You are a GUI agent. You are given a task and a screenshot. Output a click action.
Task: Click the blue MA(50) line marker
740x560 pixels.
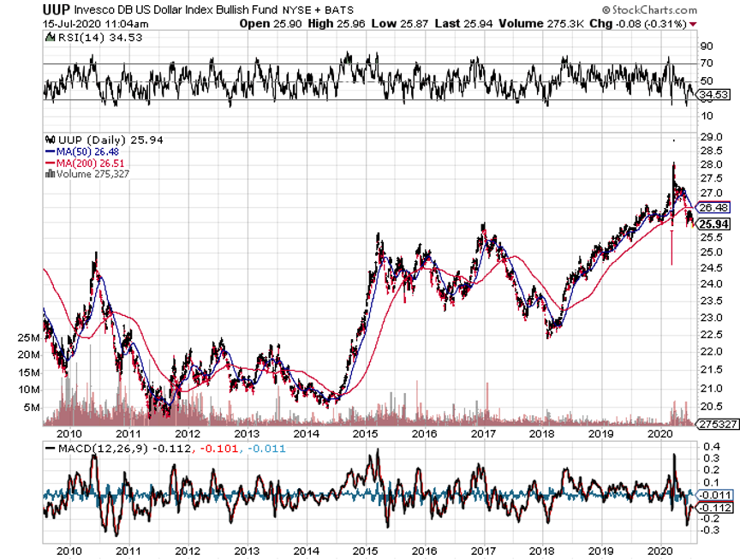(48, 152)
